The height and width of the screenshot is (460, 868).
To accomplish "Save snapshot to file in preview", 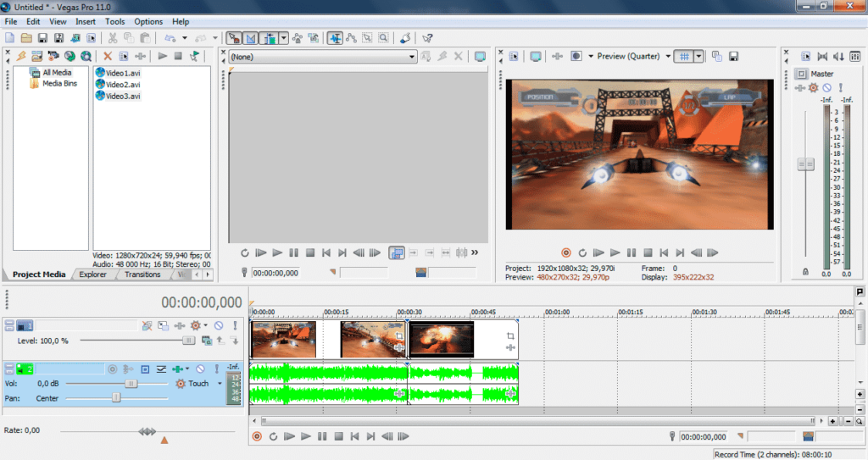I will (x=733, y=57).
